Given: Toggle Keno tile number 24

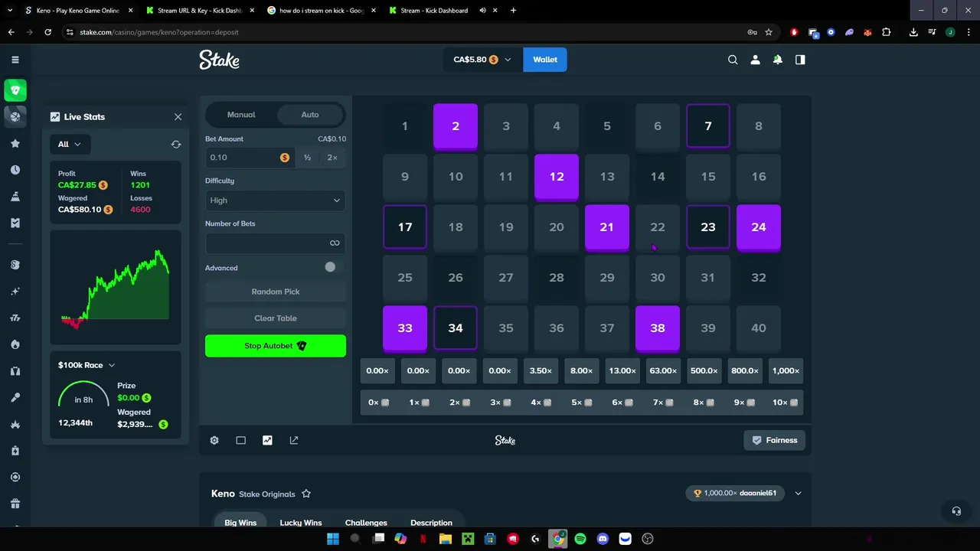Looking at the screenshot, I should [x=759, y=227].
